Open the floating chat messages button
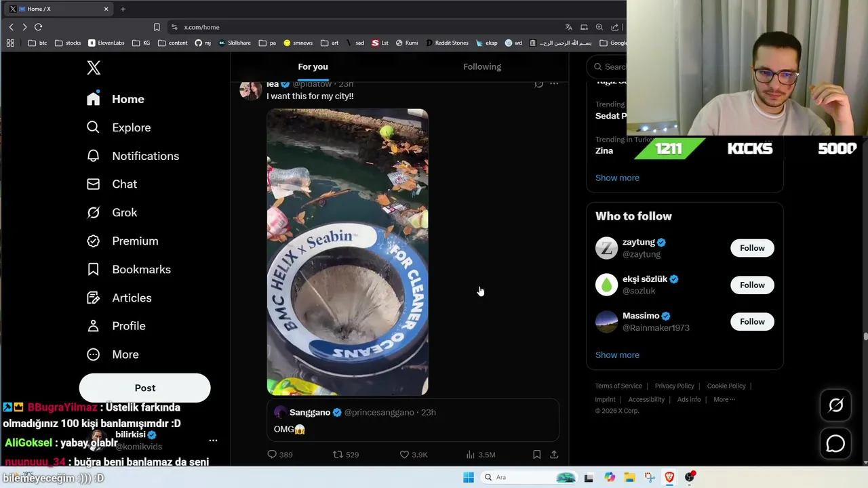The width and height of the screenshot is (868, 488). (x=835, y=443)
